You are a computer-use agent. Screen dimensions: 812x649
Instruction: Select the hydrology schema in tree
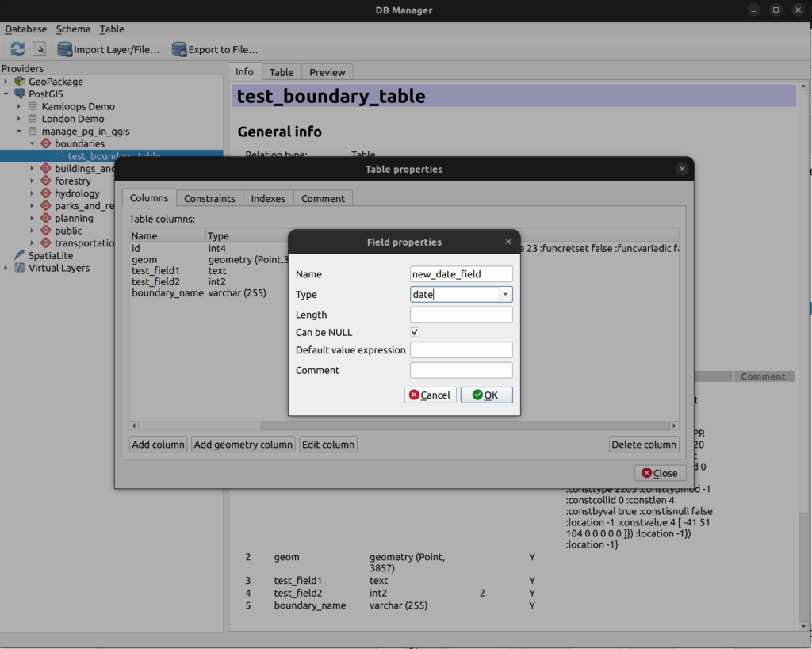click(77, 193)
